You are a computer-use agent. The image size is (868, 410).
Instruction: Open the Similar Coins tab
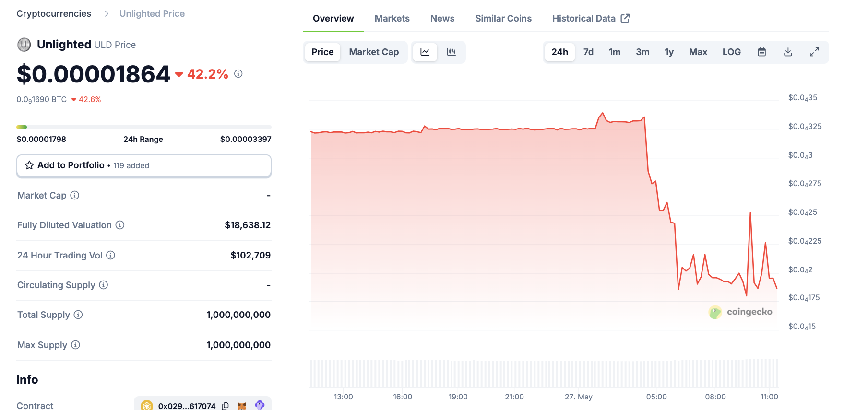coord(503,18)
